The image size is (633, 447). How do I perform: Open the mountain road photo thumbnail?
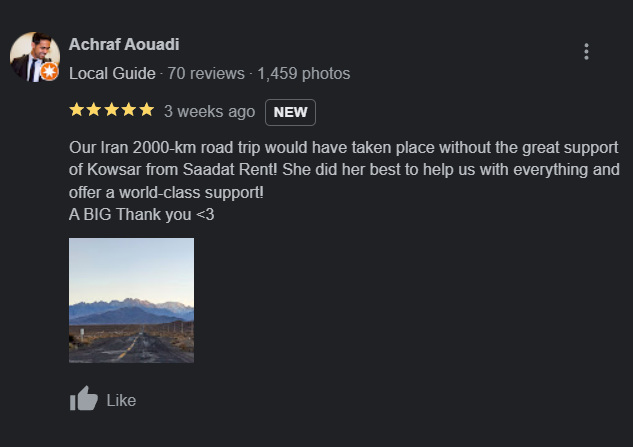click(x=131, y=300)
